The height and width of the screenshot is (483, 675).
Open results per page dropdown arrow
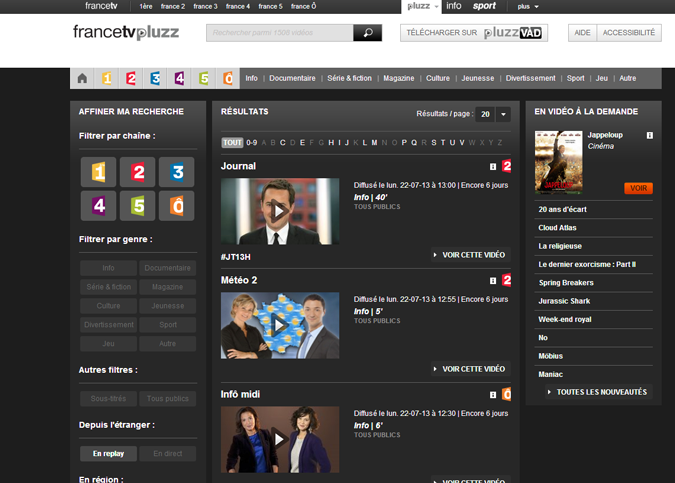click(x=503, y=114)
